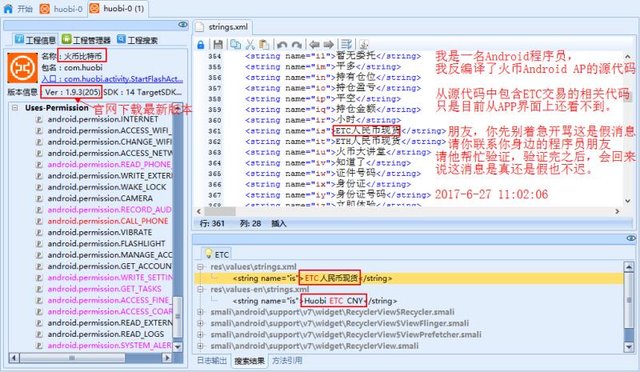Click the icon beside android.permission.FLASHLIGHT

coord(39,244)
